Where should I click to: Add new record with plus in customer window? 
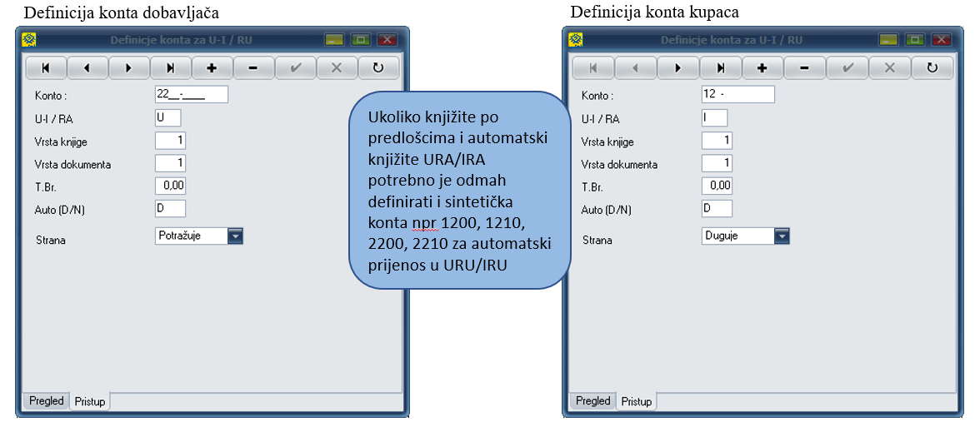point(760,67)
